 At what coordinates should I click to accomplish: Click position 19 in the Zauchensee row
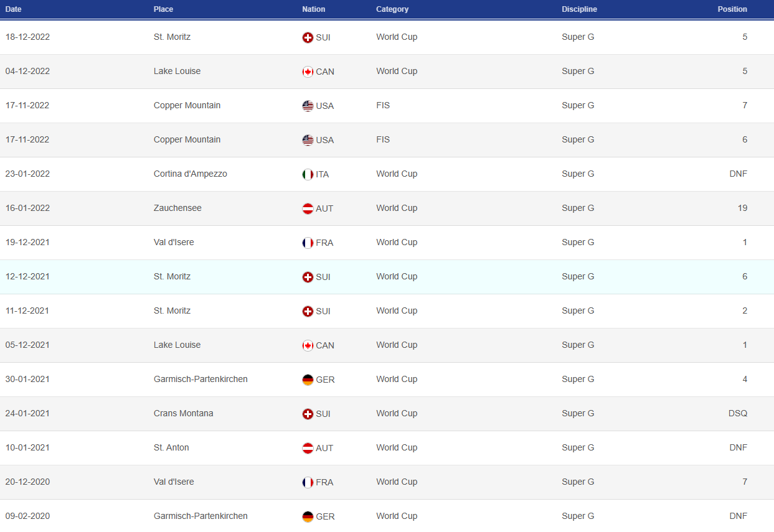pos(742,208)
